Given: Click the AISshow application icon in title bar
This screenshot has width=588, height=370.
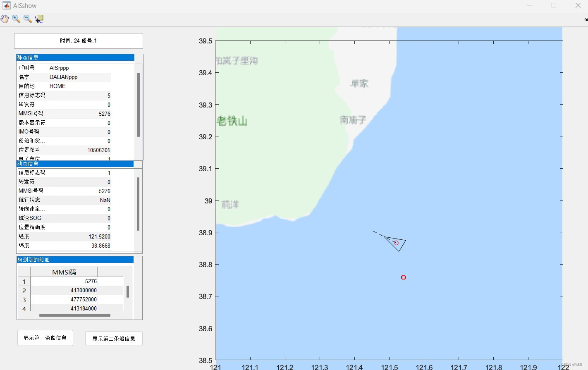Looking at the screenshot, I should (6, 5).
